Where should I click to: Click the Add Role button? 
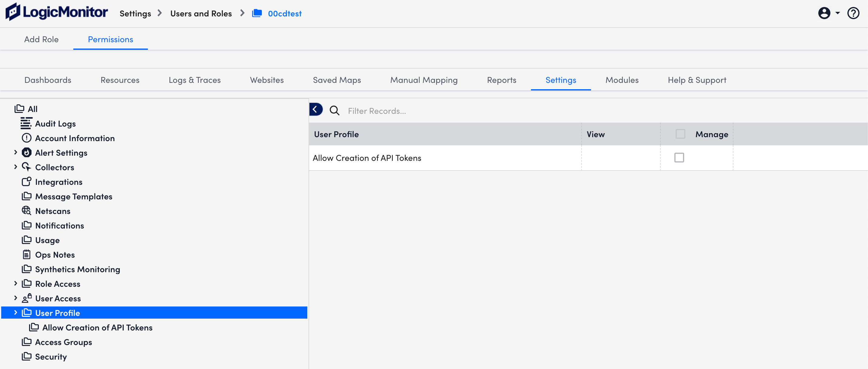click(x=42, y=39)
